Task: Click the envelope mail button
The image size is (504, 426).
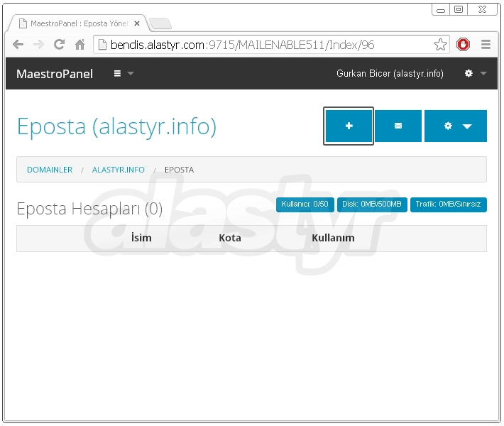Action: 398,126
